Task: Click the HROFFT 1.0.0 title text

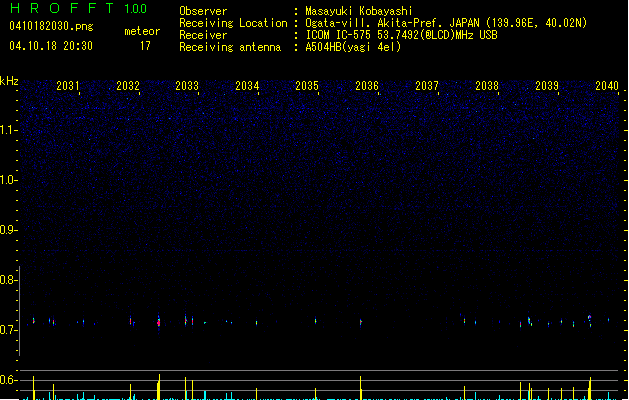Action: [79, 8]
